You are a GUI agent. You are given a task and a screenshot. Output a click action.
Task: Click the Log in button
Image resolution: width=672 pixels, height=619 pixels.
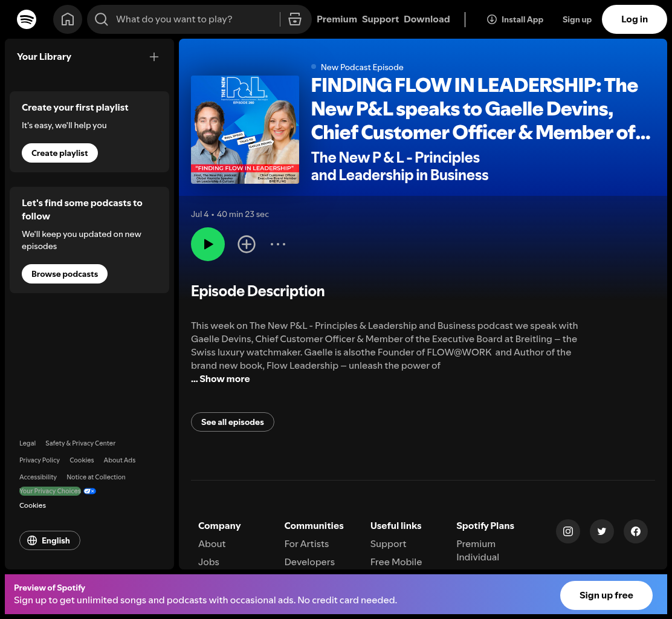[x=635, y=19]
